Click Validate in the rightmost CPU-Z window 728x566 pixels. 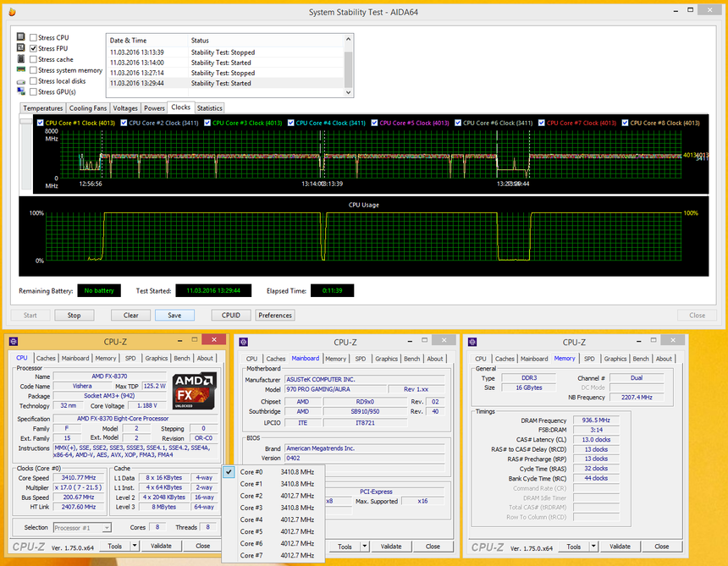[621, 547]
